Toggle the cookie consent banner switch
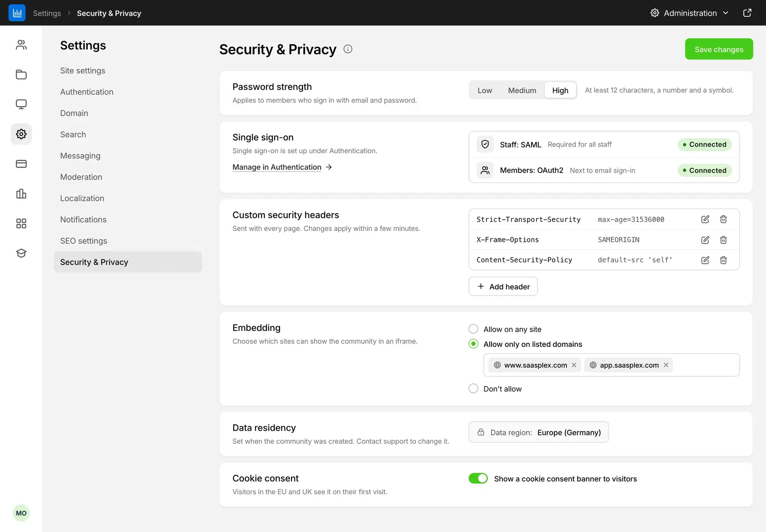This screenshot has height=532, width=766. [478, 478]
